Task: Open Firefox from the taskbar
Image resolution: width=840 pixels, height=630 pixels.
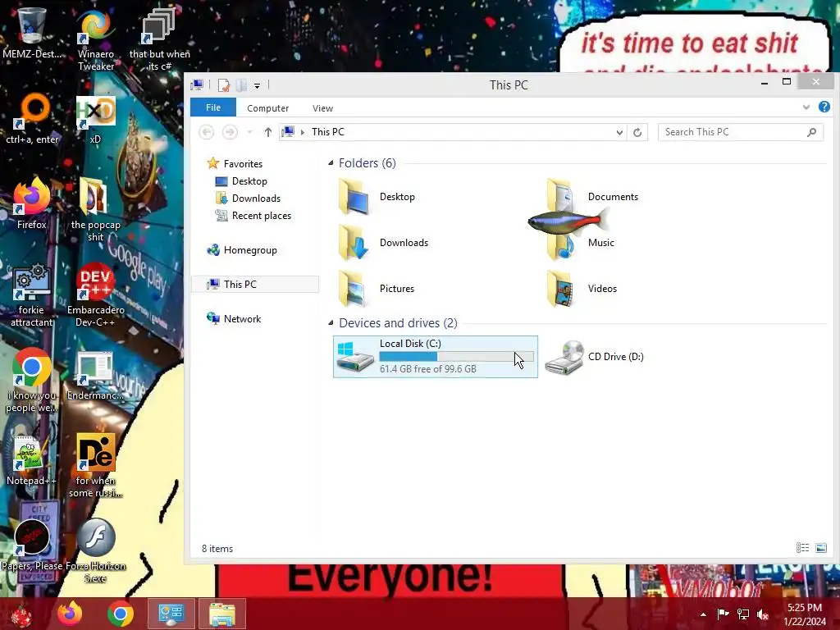Action: coord(70,614)
